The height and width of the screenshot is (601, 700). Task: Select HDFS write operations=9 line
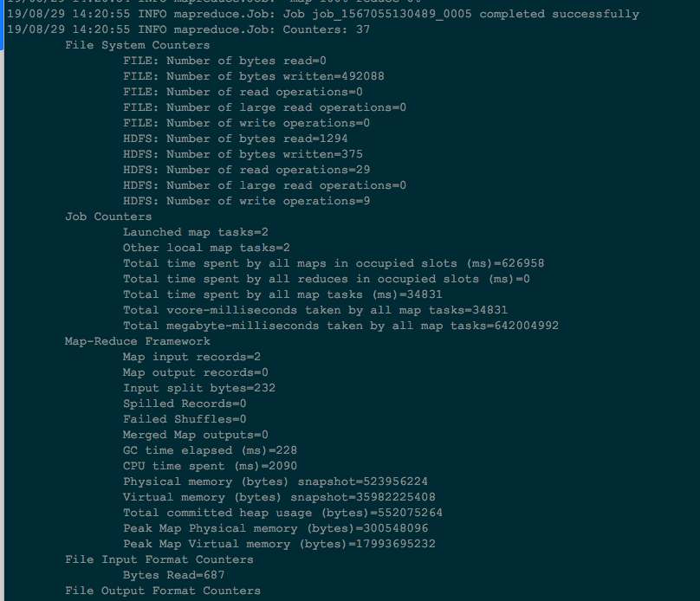click(x=246, y=201)
